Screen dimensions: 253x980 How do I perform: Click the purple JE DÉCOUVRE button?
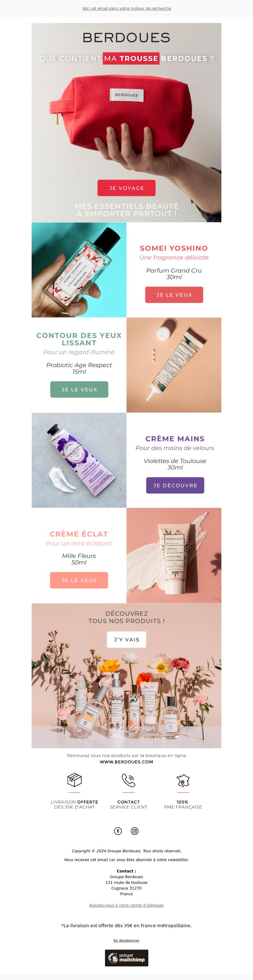point(175,486)
